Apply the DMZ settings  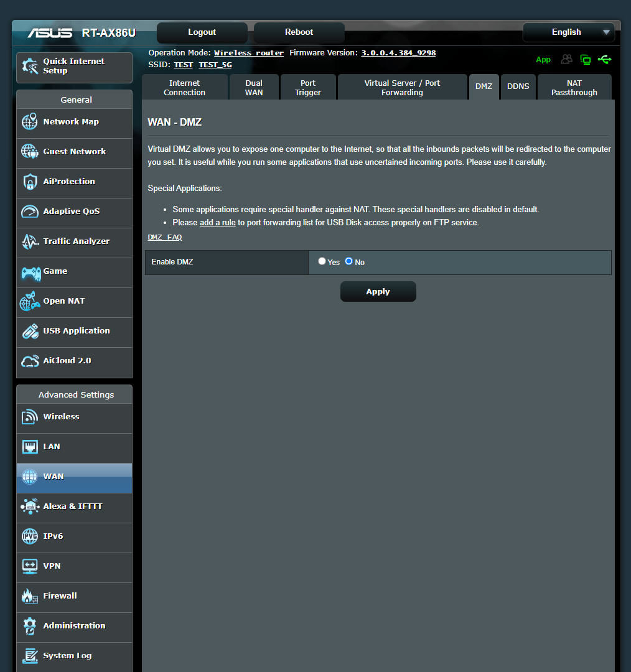pos(378,291)
